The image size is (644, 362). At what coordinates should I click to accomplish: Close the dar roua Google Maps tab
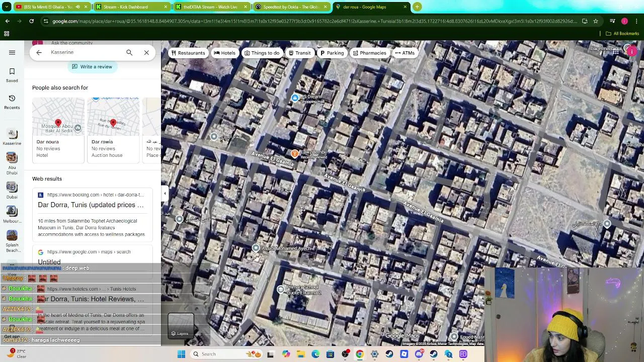pyautogui.click(x=405, y=7)
